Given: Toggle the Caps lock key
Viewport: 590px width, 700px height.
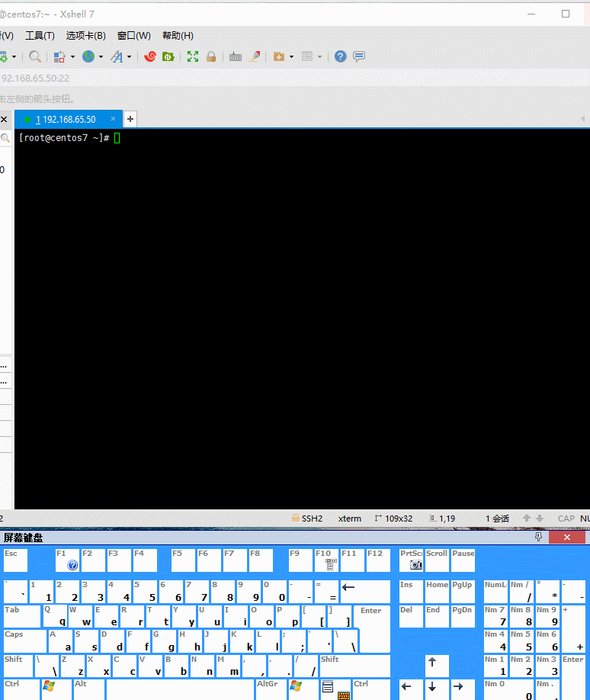Looking at the screenshot, I should (x=24, y=641).
